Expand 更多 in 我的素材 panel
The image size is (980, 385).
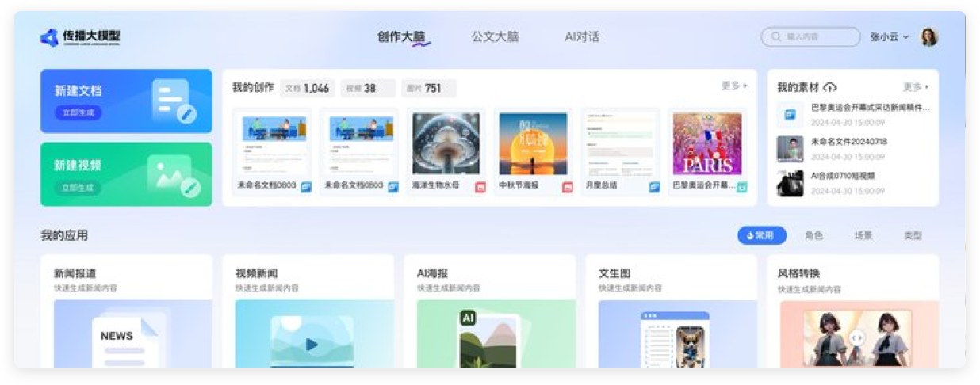[915, 87]
